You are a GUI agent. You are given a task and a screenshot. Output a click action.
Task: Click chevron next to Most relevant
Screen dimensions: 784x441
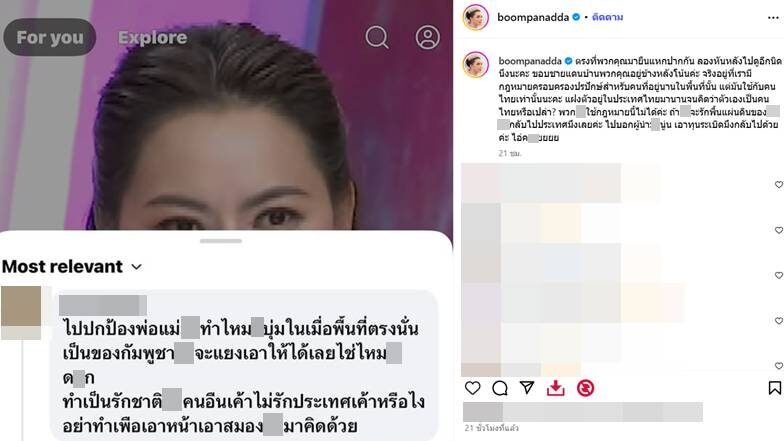pyautogui.click(x=136, y=267)
